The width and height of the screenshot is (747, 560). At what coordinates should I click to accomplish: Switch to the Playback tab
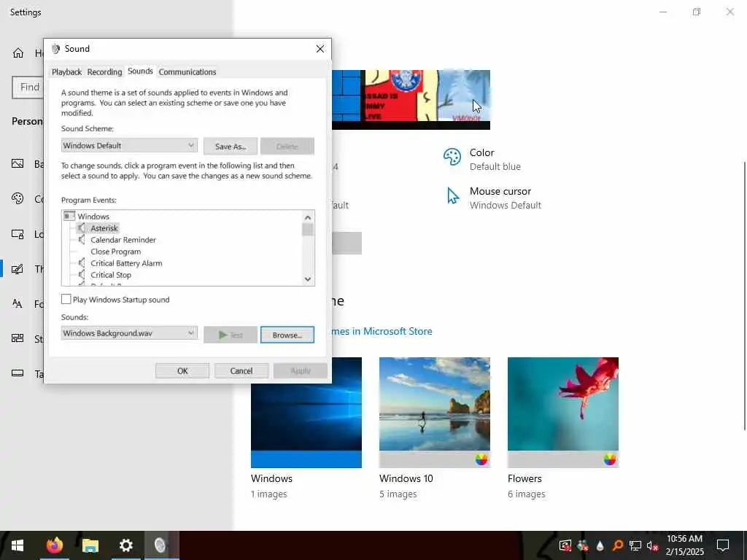tap(66, 72)
